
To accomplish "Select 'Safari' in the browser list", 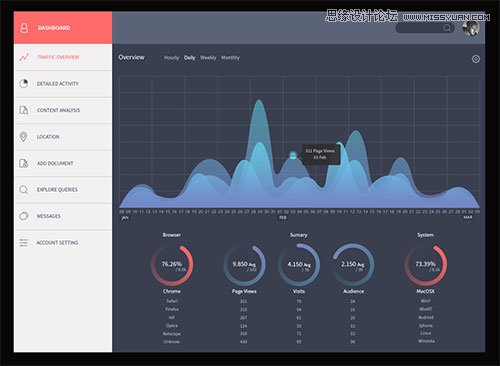I will (172, 301).
